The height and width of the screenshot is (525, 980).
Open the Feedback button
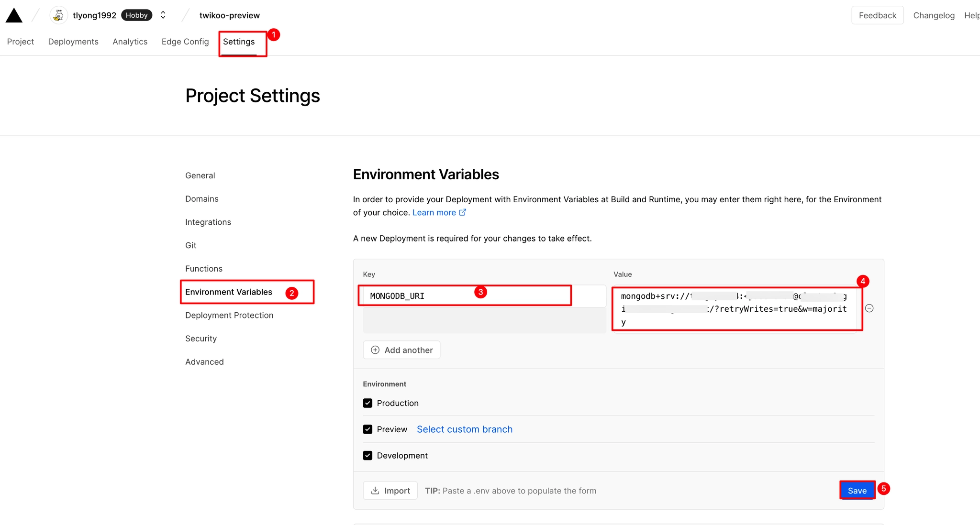point(878,15)
